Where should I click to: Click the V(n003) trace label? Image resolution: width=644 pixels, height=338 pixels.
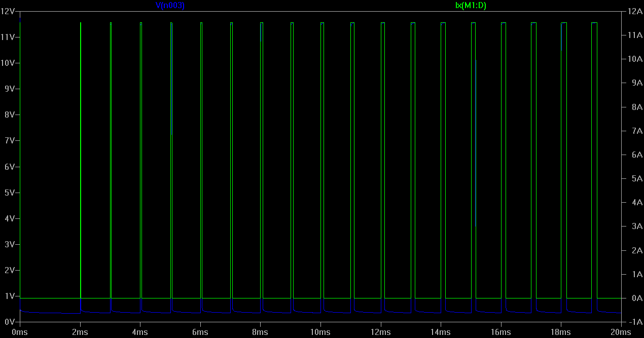pos(170,6)
